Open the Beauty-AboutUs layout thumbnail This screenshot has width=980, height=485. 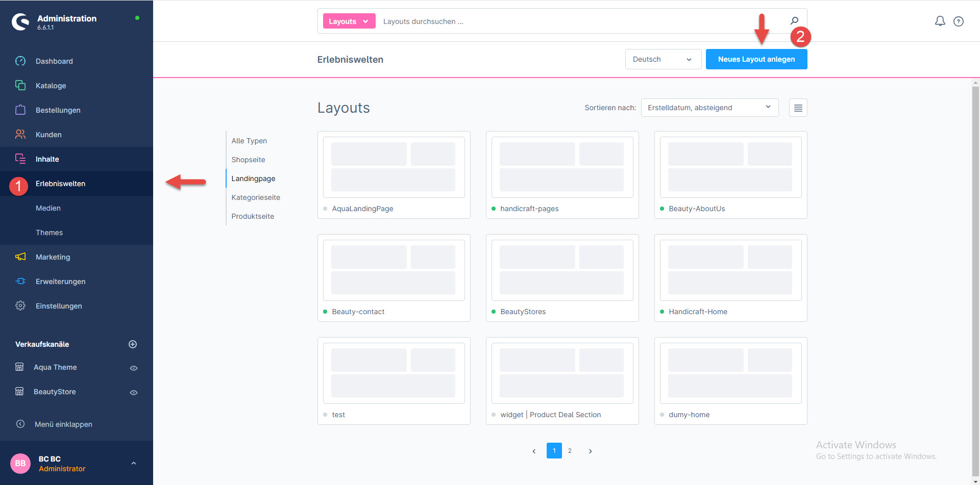tap(730, 167)
